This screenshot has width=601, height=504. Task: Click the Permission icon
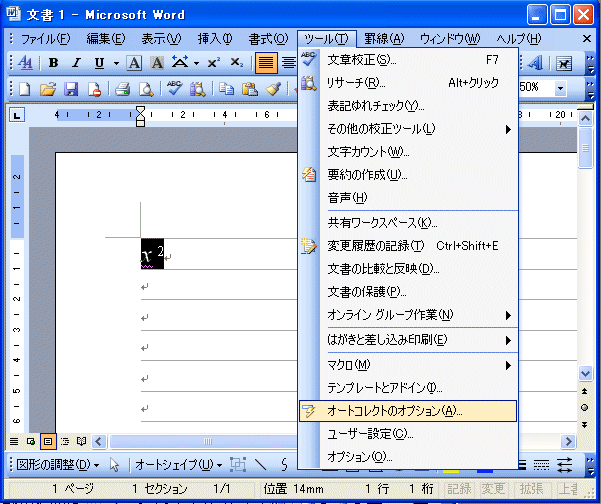[94, 89]
